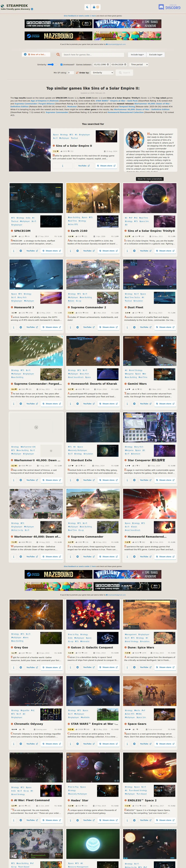Open Steam store link on Gemini Wars card
Screen dimensions: 186x868
point(165,404)
